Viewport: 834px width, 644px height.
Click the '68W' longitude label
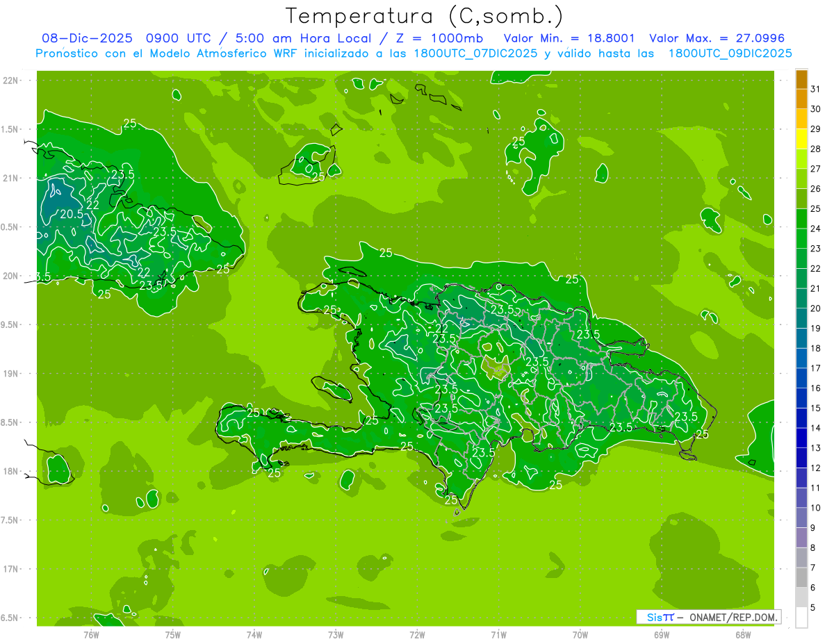(x=742, y=635)
